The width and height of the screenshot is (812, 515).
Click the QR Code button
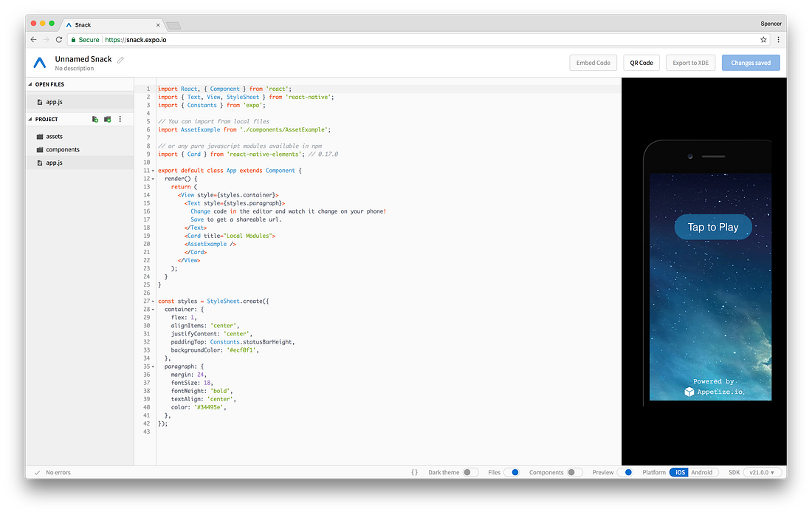click(x=641, y=62)
